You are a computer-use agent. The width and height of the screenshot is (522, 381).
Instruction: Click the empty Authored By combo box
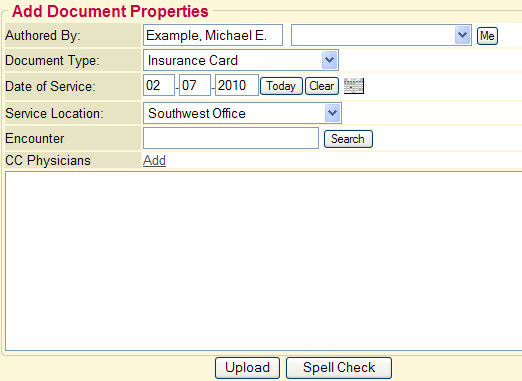pyautogui.click(x=381, y=35)
